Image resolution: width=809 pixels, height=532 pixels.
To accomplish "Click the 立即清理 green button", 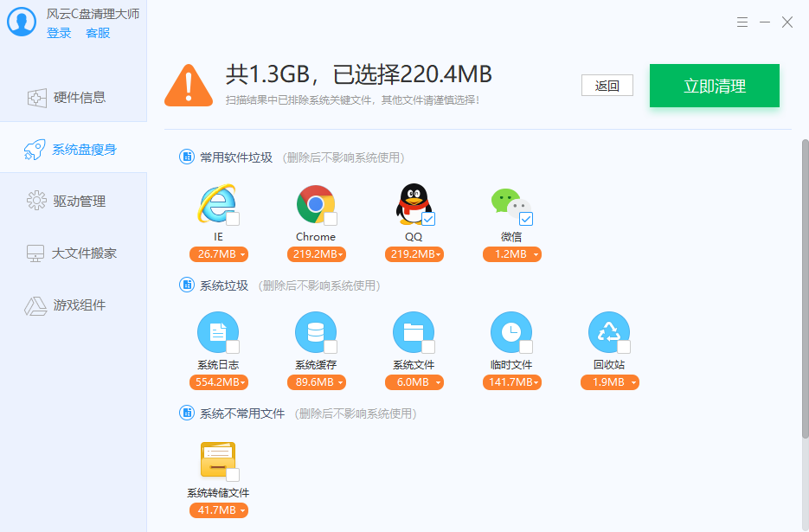I will (715, 86).
